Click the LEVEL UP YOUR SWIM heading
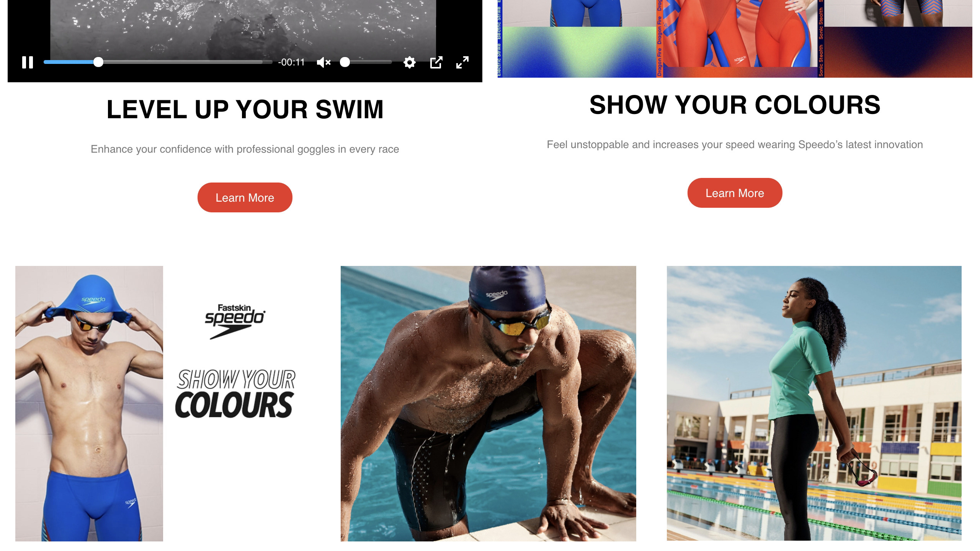This screenshot has width=980, height=551. (245, 109)
